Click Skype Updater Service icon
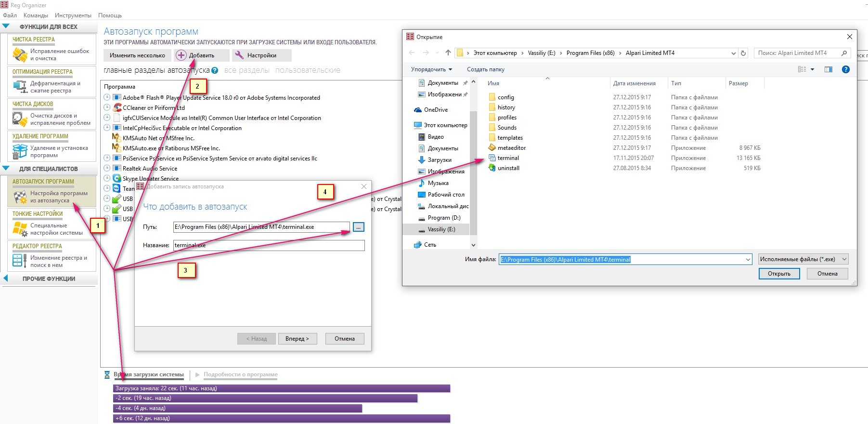Viewport: 868px width, 424px height. pyautogui.click(x=117, y=178)
